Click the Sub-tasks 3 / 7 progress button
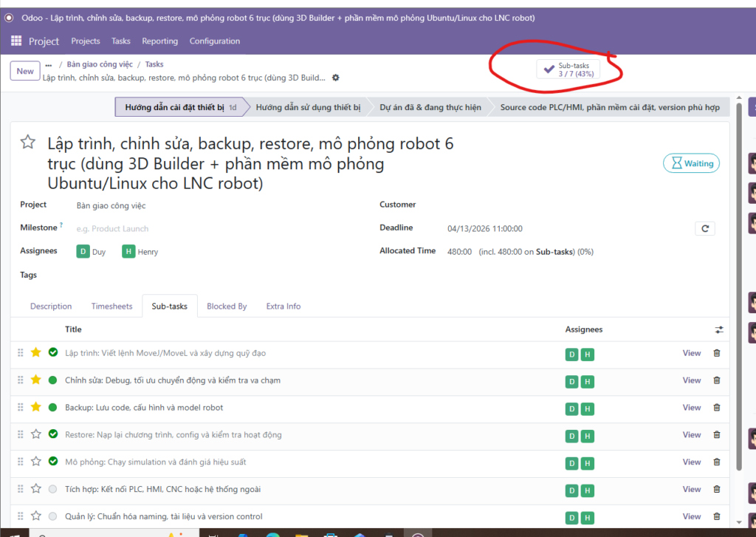The image size is (756, 537). 568,69
